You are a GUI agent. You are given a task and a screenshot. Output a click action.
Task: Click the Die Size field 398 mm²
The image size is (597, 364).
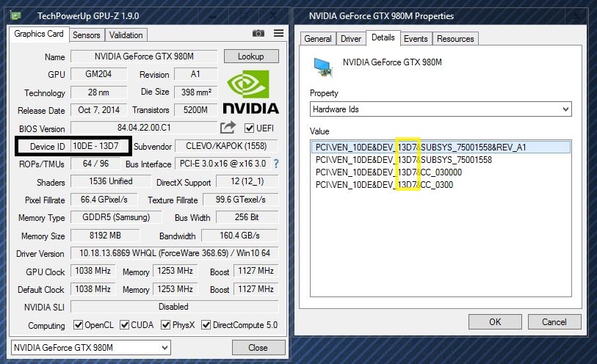point(196,92)
